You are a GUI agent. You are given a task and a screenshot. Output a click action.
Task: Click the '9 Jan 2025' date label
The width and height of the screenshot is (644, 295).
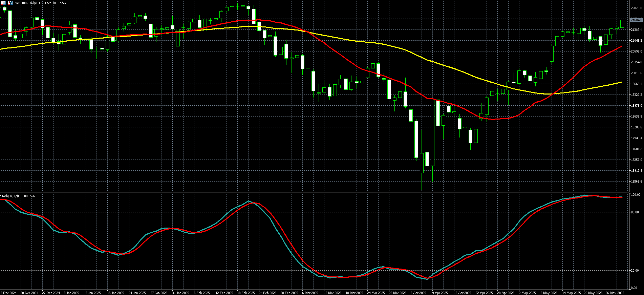click(93, 293)
